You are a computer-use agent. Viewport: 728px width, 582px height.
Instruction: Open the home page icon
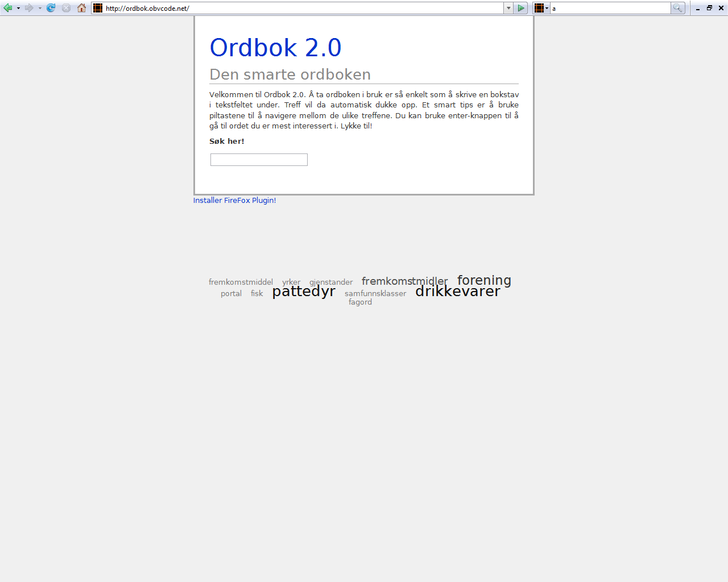(82, 8)
